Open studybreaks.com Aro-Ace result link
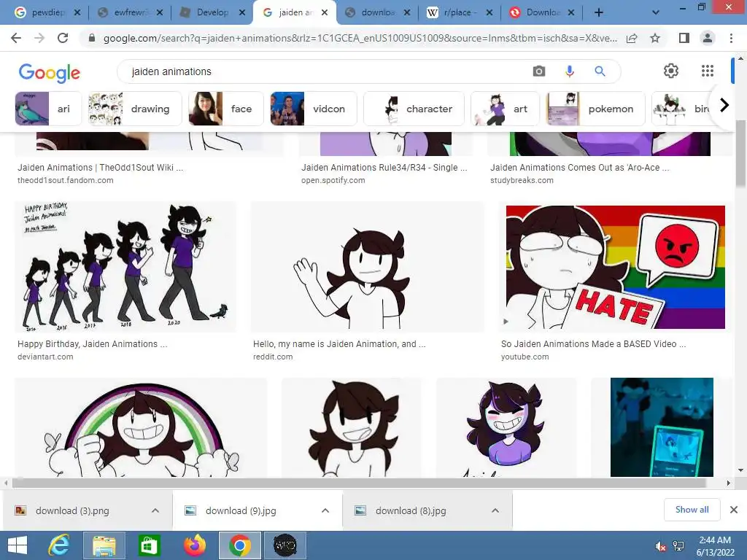The image size is (747, 560). (579, 168)
